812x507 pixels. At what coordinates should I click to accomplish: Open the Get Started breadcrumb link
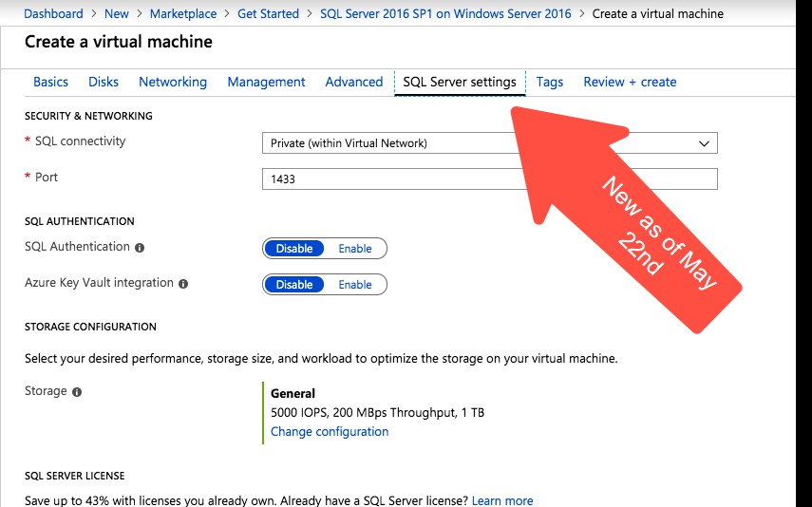point(268,13)
